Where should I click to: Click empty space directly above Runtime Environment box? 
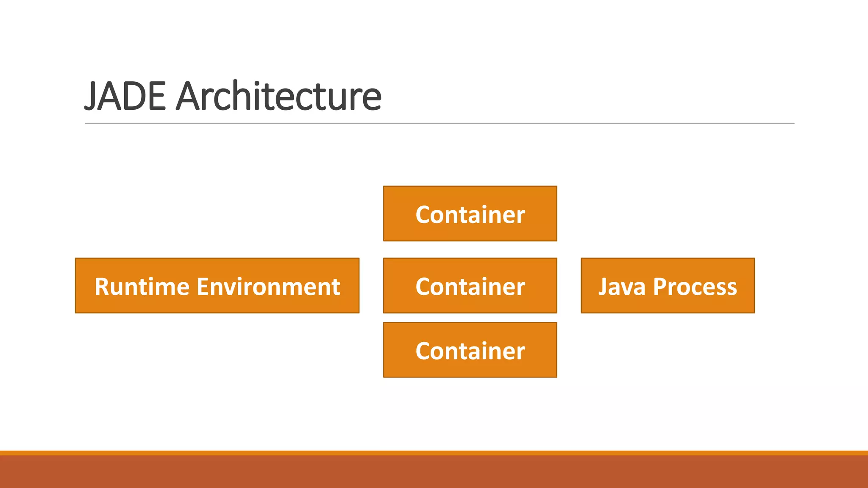(217, 220)
